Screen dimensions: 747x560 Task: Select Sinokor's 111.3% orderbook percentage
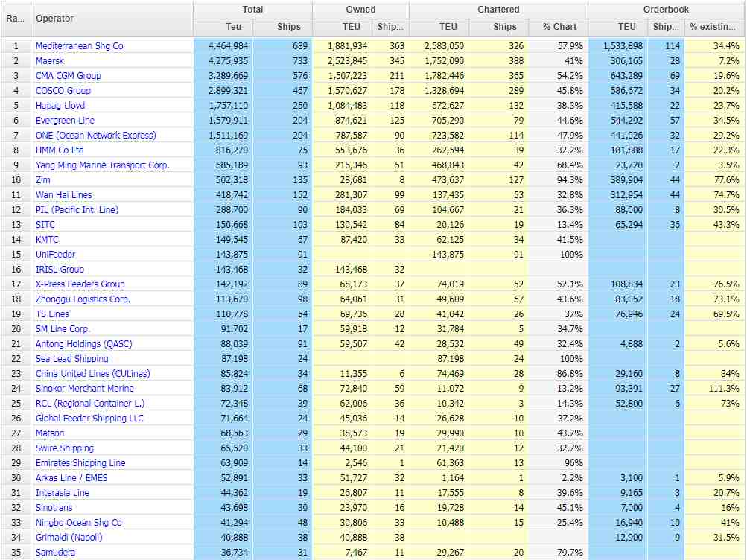coord(724,388)
